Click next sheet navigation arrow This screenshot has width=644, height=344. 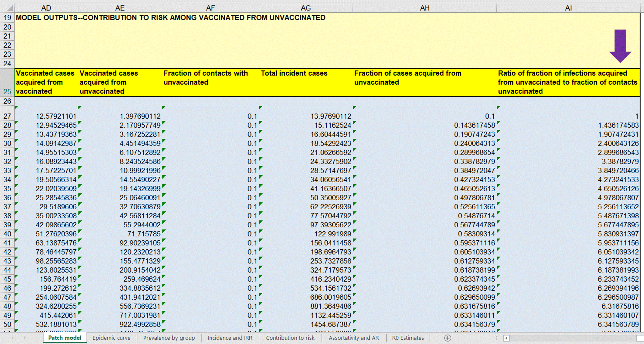point(25,338)
